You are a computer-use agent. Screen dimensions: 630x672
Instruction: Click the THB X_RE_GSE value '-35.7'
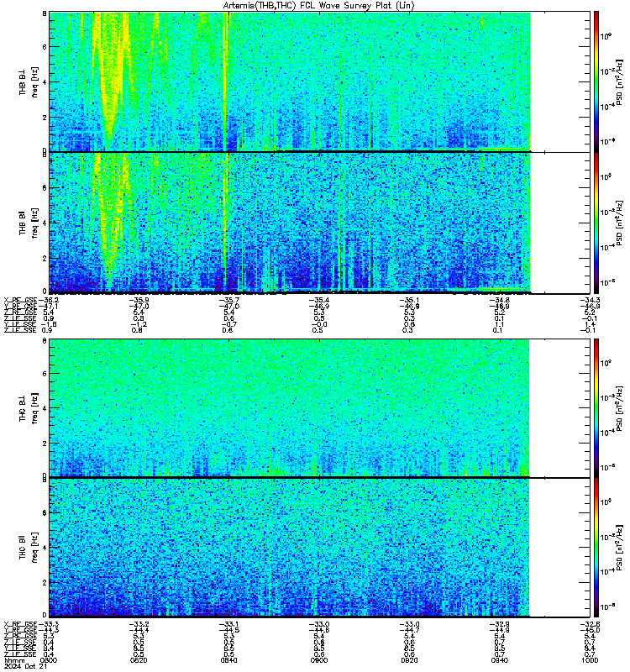[228, 300]
